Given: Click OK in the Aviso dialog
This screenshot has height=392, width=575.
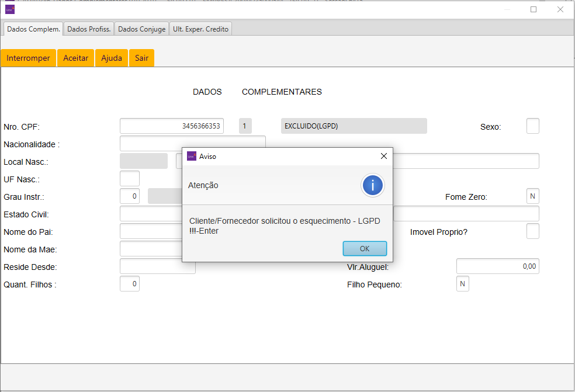Looking at the screenshot, I should pos(365,249).
